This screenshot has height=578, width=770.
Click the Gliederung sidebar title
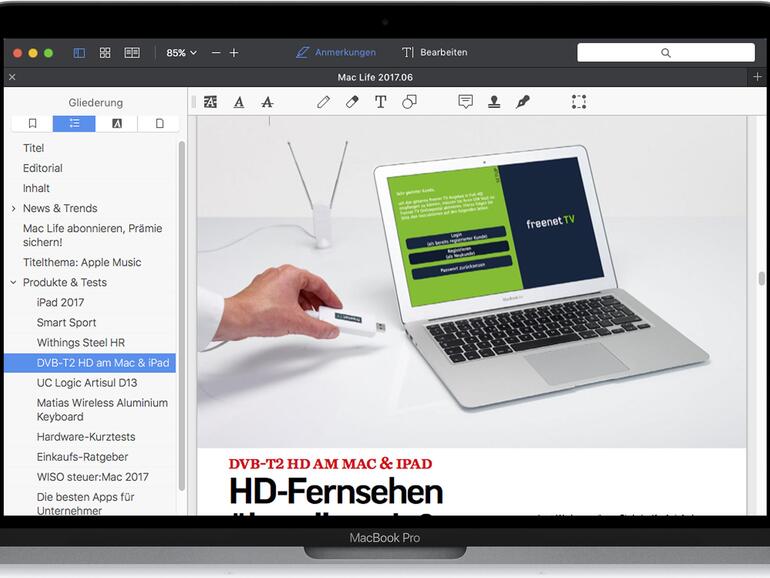tap(96, 103)
